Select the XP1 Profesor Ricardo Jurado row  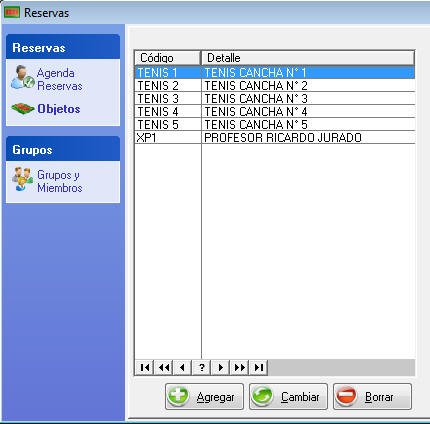click(x=275, y=137)
